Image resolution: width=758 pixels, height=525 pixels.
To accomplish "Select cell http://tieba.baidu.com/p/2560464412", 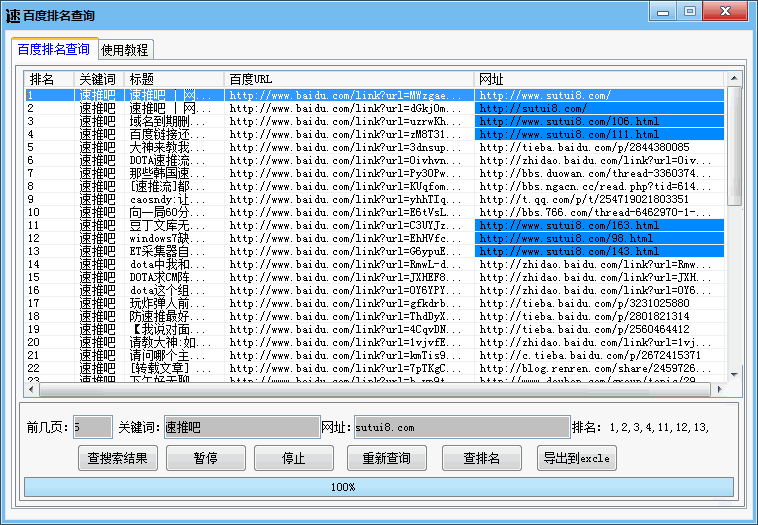I will [x=598, y=330].
